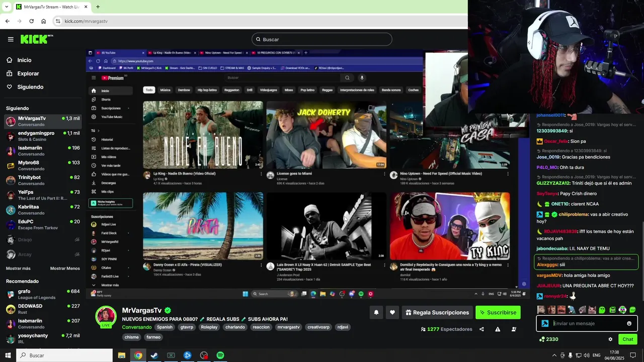Screen dimensions: 644x362
Task: Select the MrVargasTv Stream browser tab
Action: (x=52, y=7)
